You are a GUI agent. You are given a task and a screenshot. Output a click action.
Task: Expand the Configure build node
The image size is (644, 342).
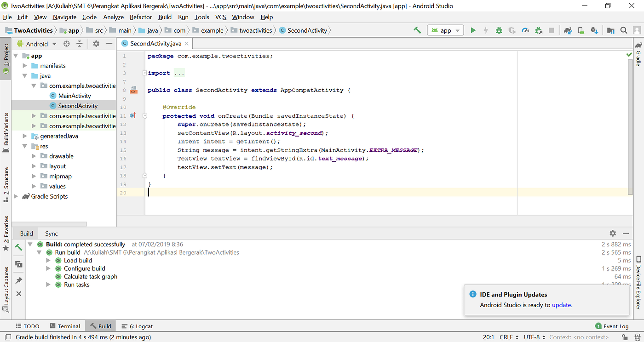click(x=48, y=268)
